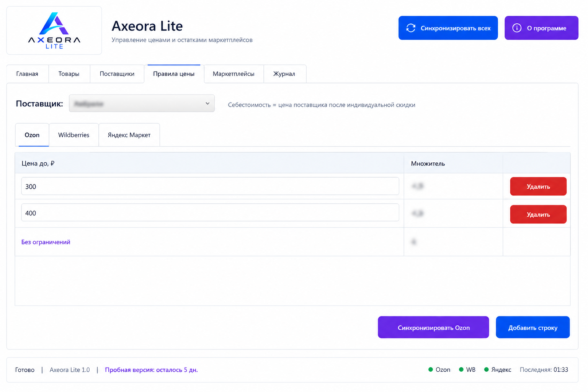
Task: Expand supplier list via chevron arrow
Action: (x=207, y=103)
